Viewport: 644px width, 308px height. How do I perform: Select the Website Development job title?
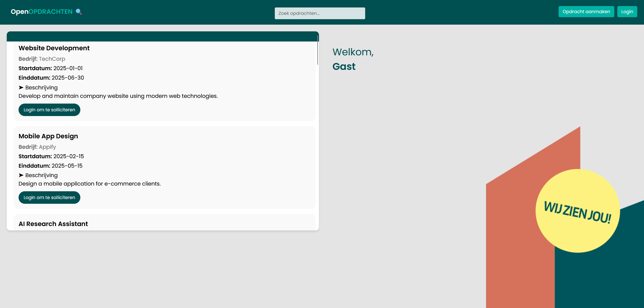coord(54,48)
